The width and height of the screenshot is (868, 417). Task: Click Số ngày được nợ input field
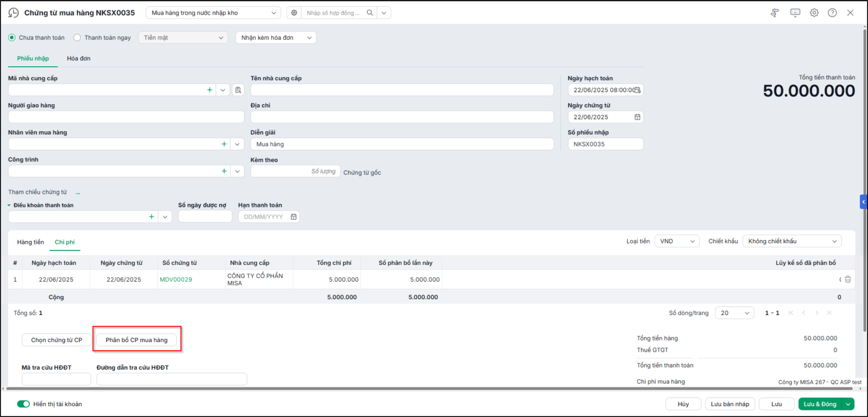tap(205, 217)
